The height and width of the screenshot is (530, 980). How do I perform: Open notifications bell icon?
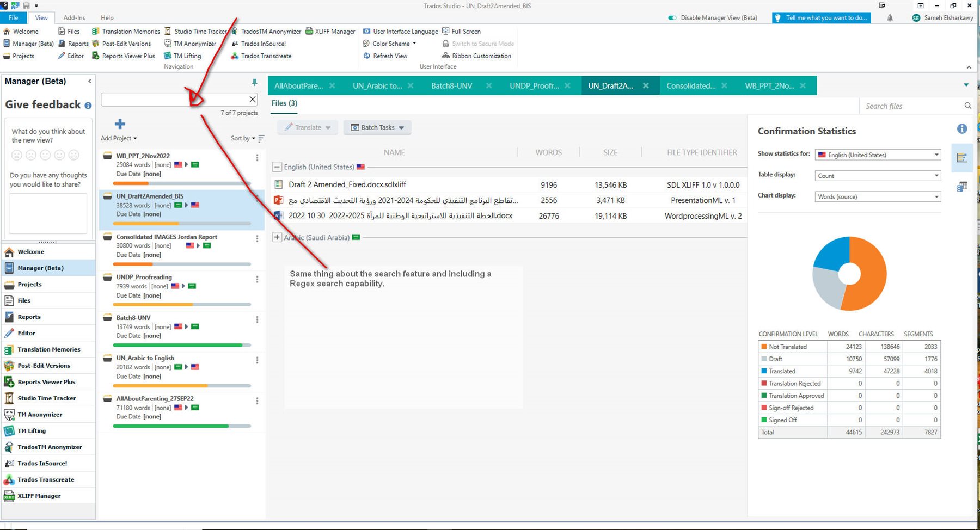pyautogui.click(x=890, y=18)
